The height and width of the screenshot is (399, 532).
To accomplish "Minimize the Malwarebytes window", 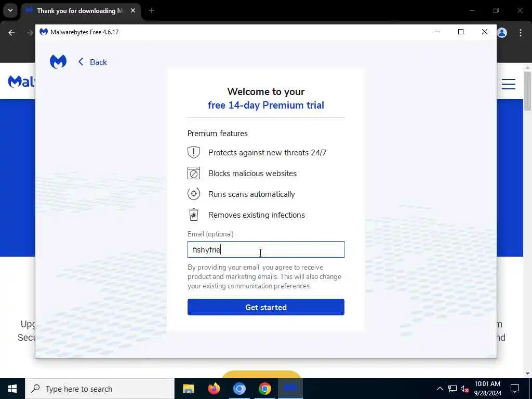I will click(x=437, y=32).
